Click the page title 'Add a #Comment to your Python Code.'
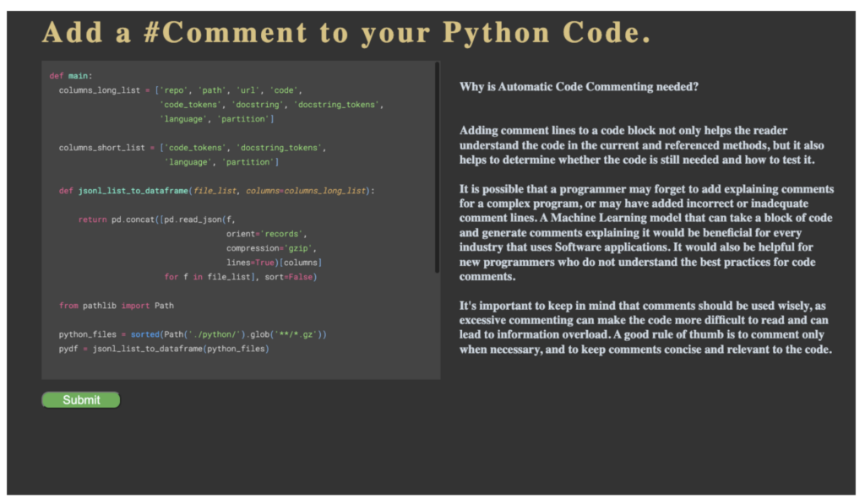The width and height of the screenshot is (865, 504). pyautogui.click(x=346, y=33)
